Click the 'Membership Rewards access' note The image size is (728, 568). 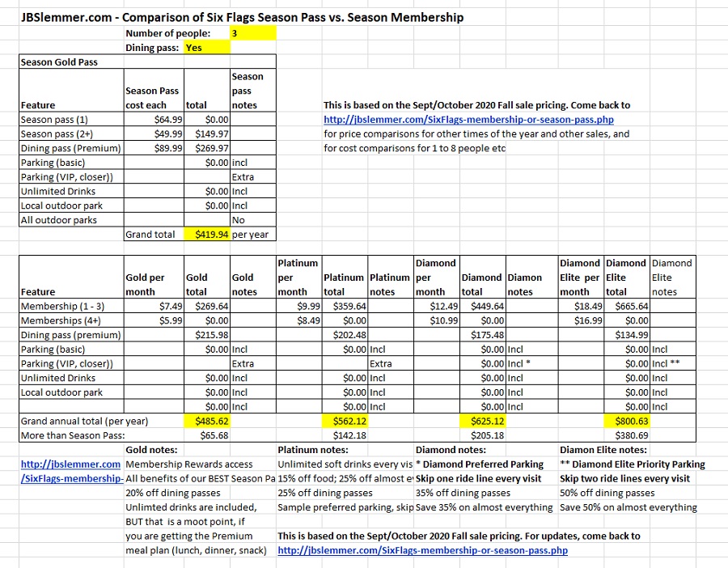(189, 464)
